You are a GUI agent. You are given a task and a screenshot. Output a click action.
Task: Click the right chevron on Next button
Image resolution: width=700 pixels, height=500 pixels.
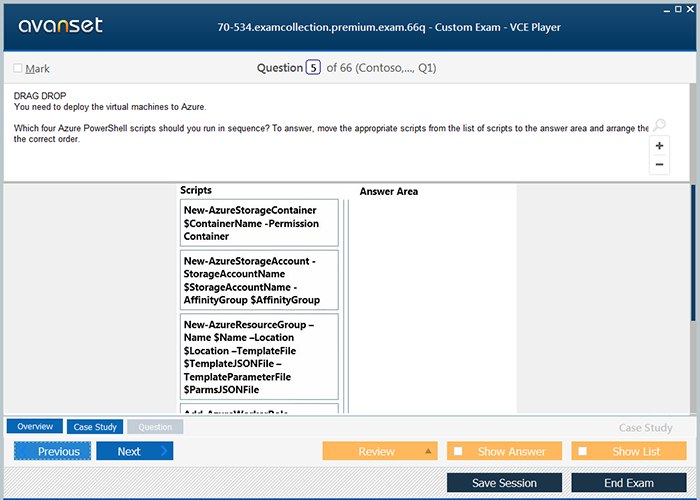pyautogui.click(x=164, y=451)
